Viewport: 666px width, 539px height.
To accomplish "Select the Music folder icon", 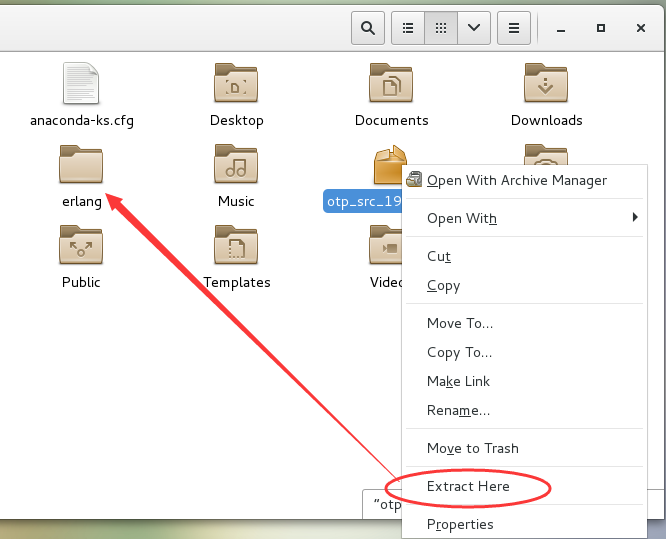I will pos(236,164).
